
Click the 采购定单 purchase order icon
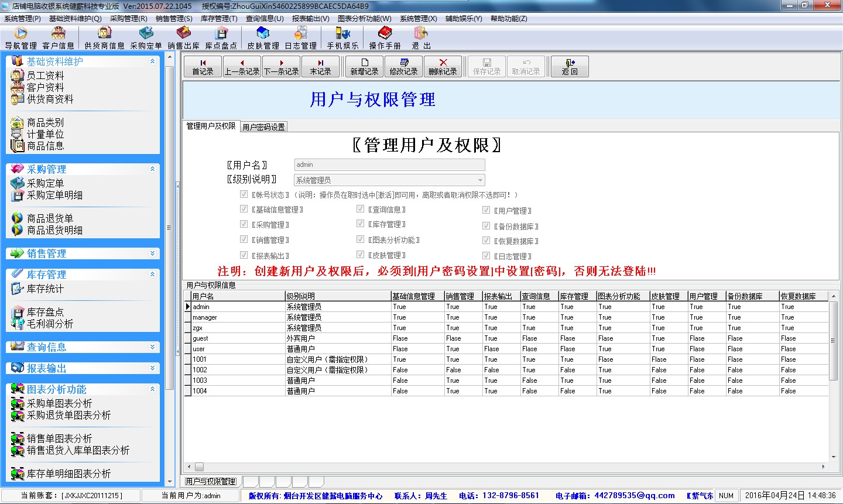[x=146, y=38]
